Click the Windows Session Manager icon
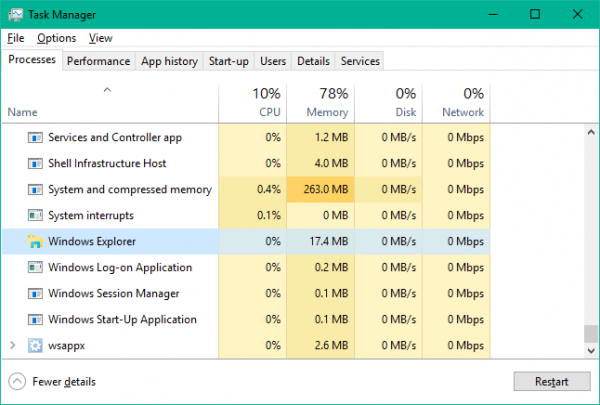 click(x=35, y=293)
